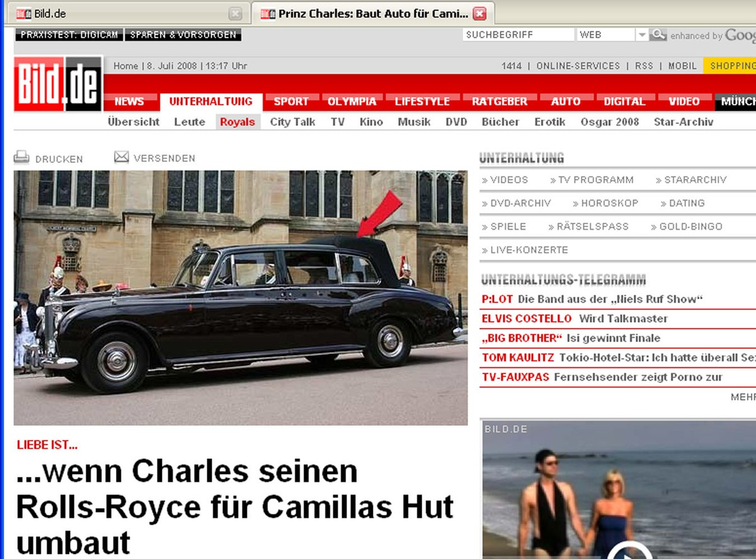Click the red LIEBE IST... kicker
Image resolution: width=756 pixels, height=559 pixels.
(x=47, y=446)
